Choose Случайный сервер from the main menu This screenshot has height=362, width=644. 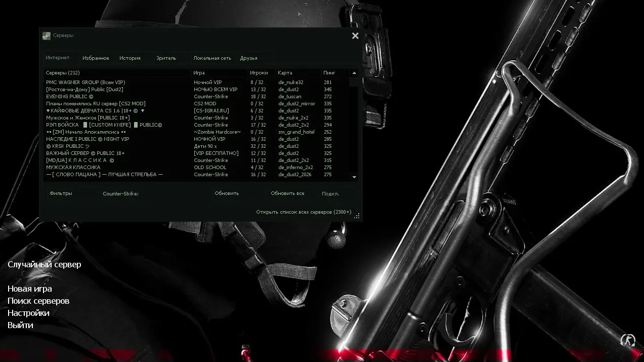click(45, 264)
